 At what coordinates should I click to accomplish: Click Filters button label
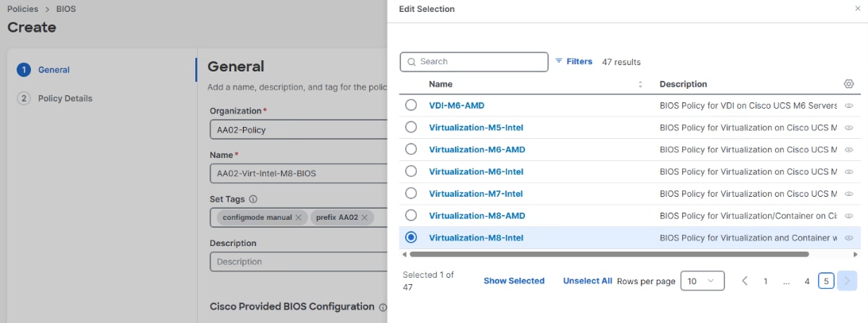coord(579,61)
